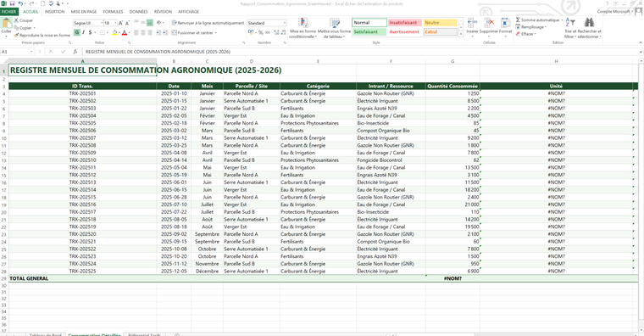
Task: Align text to top
Action: 136,23
